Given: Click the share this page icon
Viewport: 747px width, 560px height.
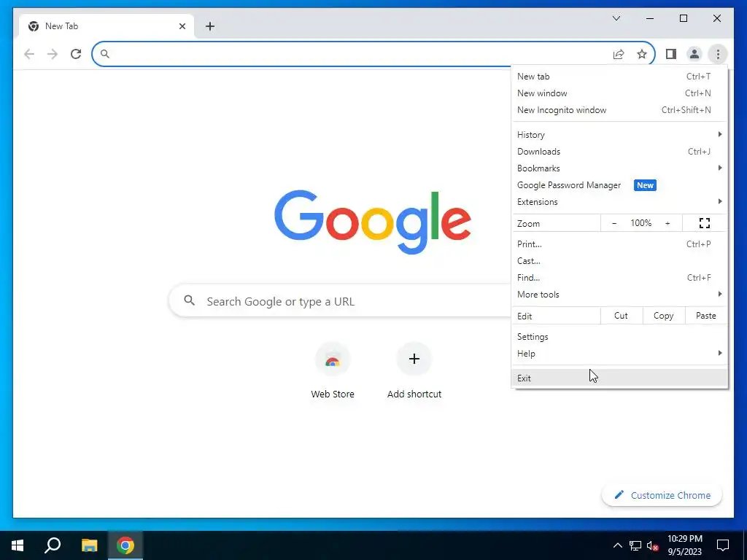Looking at the screenshot, I should tap(619, 54).
